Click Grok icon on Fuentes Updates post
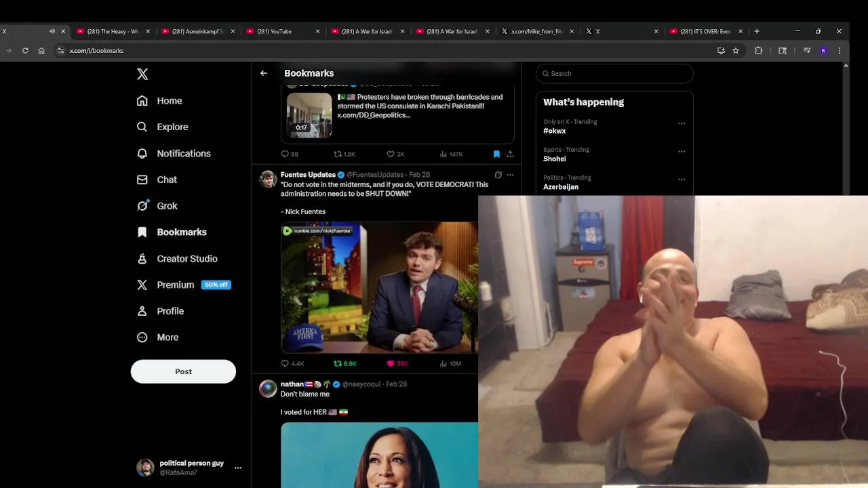The width and height of the screenshot is (868, 488). click(498, 175)
